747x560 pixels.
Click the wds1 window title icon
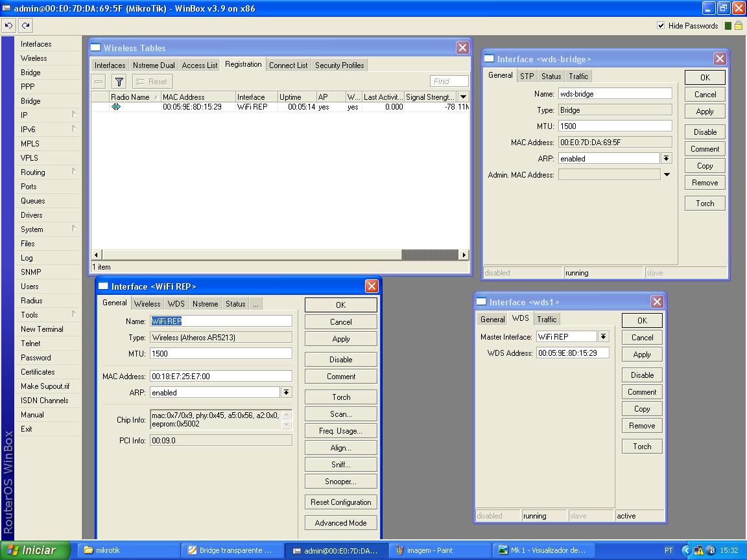tap(482, 302)
